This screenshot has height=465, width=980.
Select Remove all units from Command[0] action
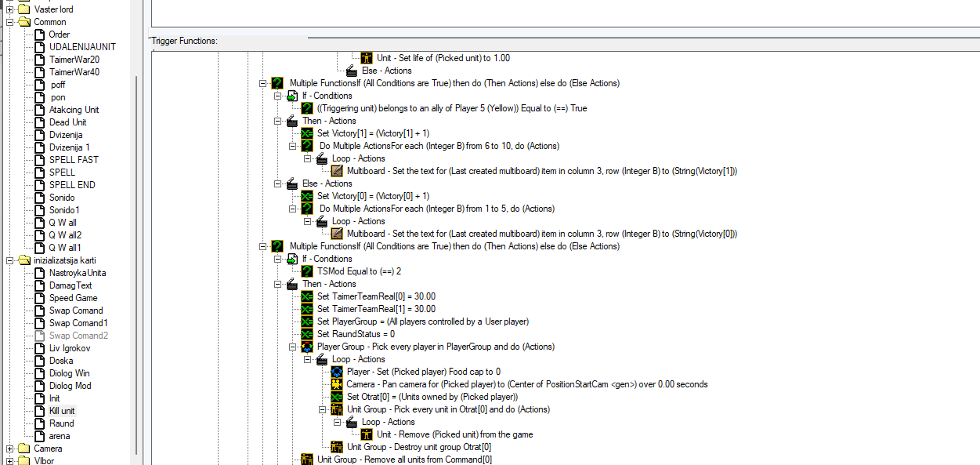point(404,460)
